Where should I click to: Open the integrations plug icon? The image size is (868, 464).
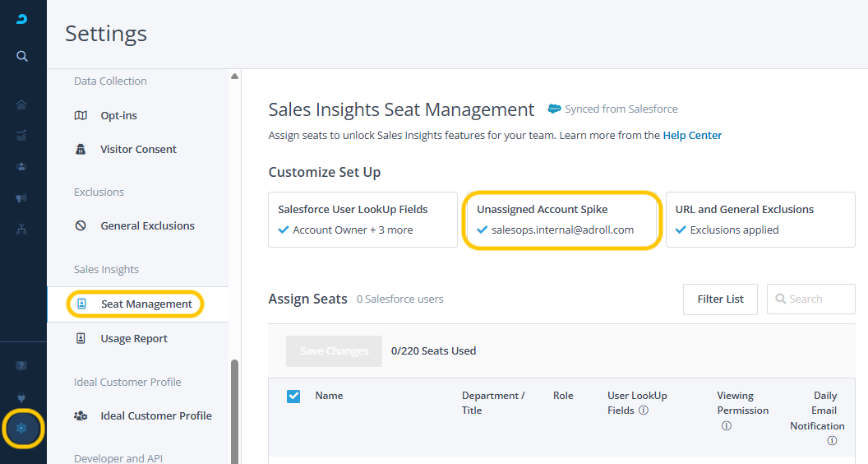[x=22, y=397]
